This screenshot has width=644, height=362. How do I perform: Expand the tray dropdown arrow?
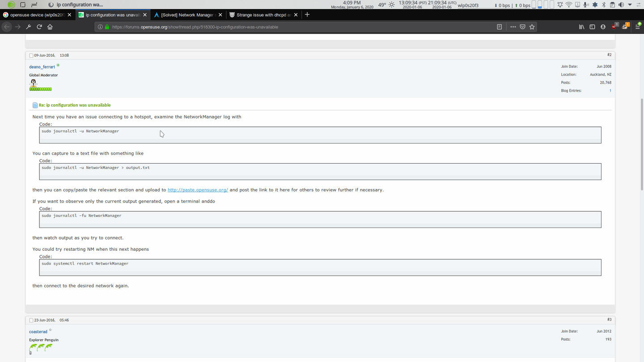coord(629,4)
